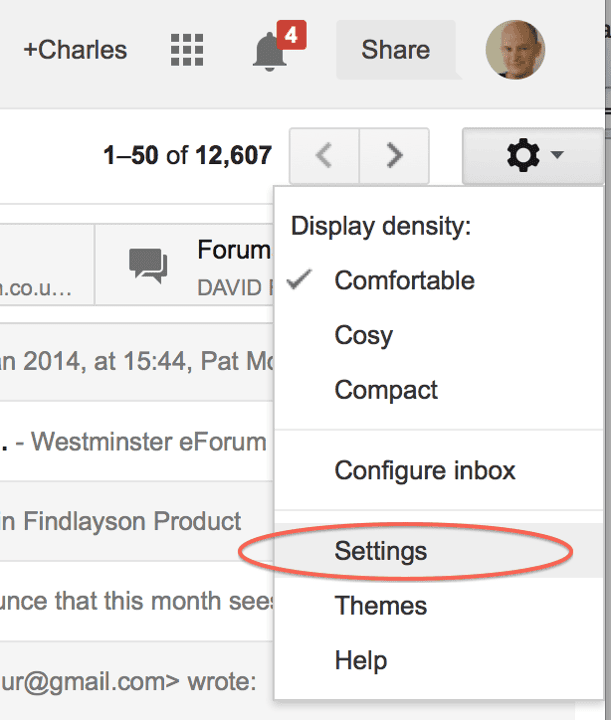Image resolution: width=611 pixels, height=720 pixels.
Task: Open the Forums inbox tab
Action: [185, 265]
